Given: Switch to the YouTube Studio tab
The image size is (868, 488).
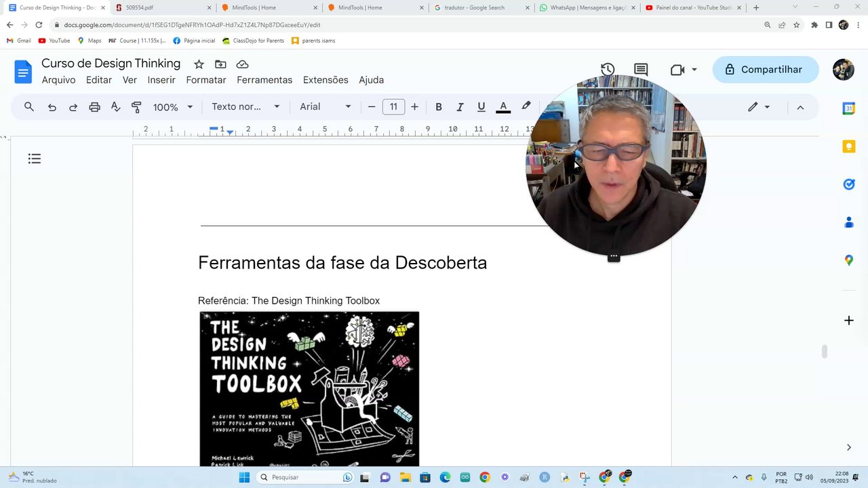Looking at the screenshot, I should pyautogui.click(x=692, y=7).
